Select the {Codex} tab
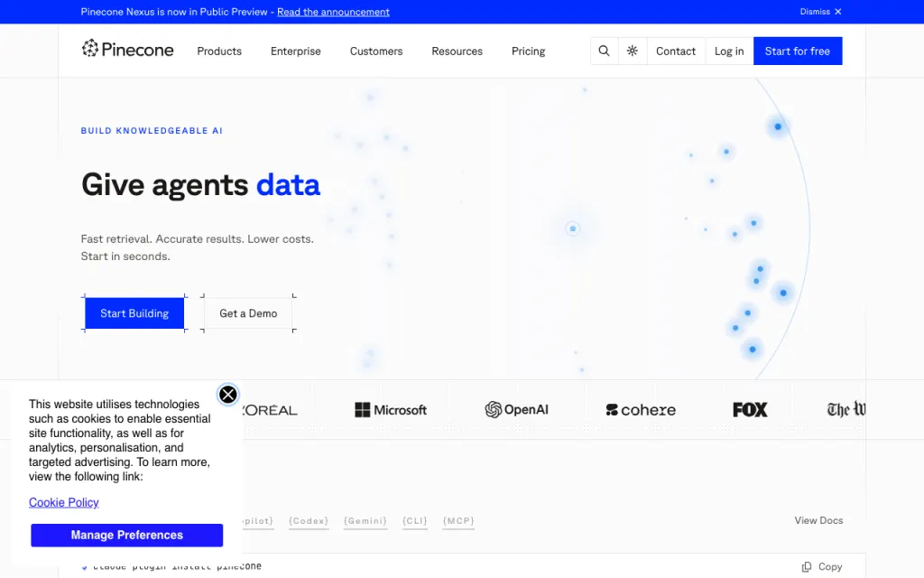This screenshot has width=924, height=578. pyautogui.click(x=309, y=521)
